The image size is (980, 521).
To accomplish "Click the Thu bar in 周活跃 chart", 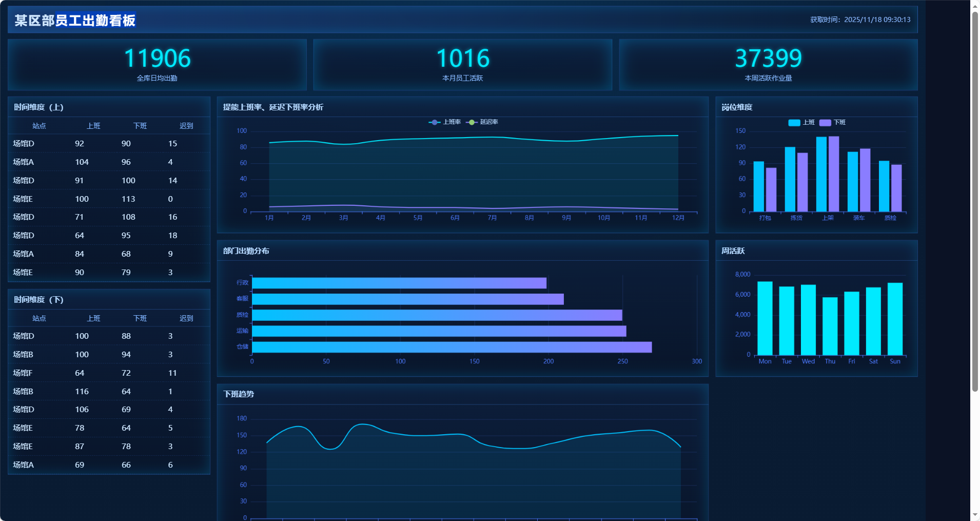I will pos(830,326).
